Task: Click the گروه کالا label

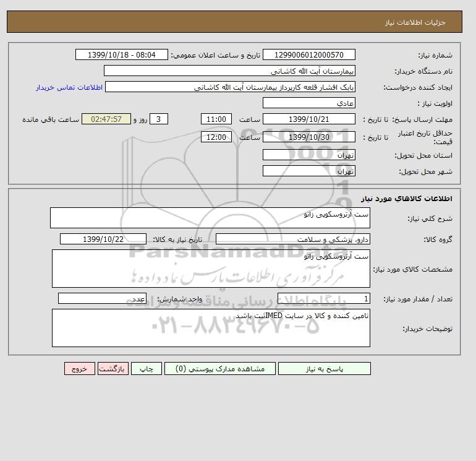Action: coord(438,239)
